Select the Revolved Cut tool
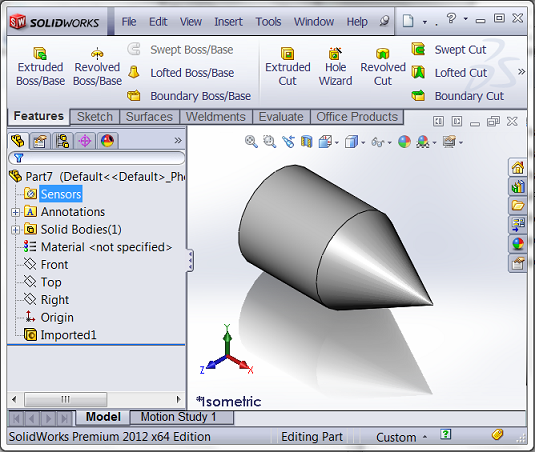Image resolution: width=535 pixels, height=452 pixels. point(383,67)
